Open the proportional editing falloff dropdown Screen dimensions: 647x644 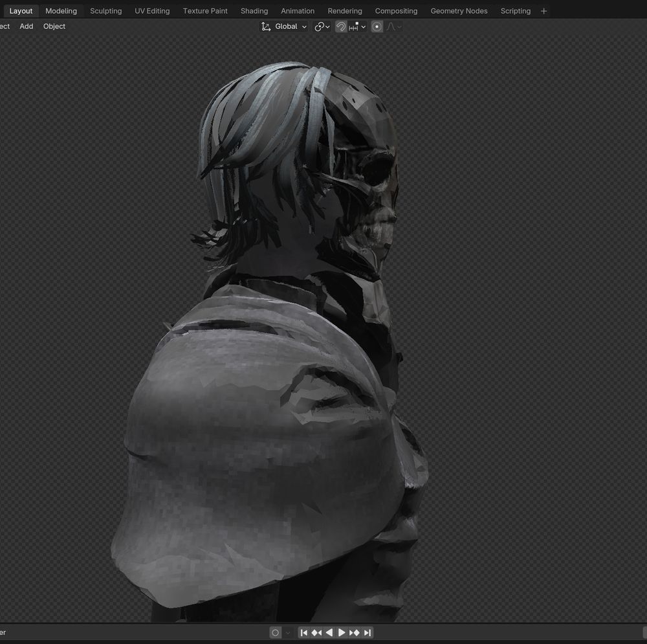(394, 27)
